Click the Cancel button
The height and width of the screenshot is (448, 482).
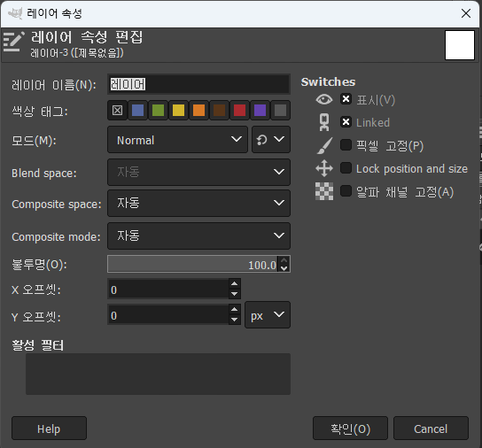[431, 429]
